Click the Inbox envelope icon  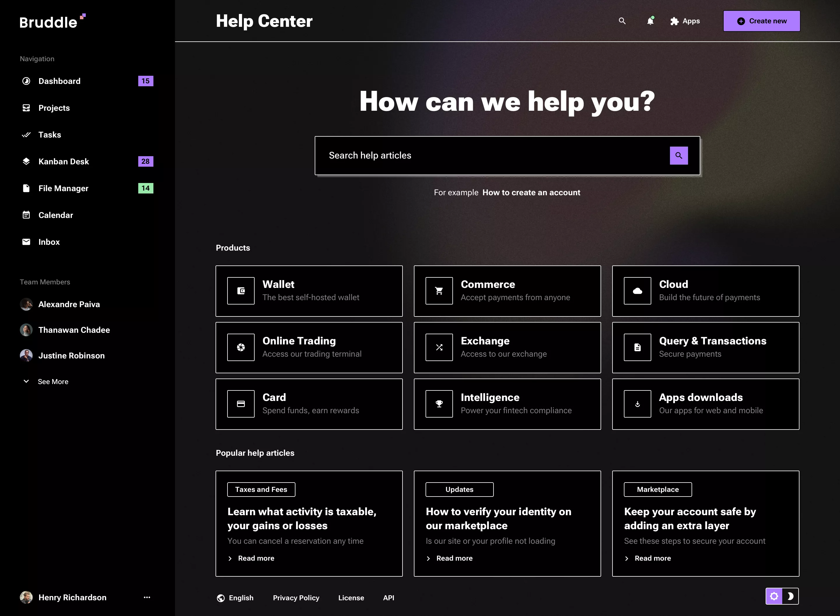[x=26, y=242]
